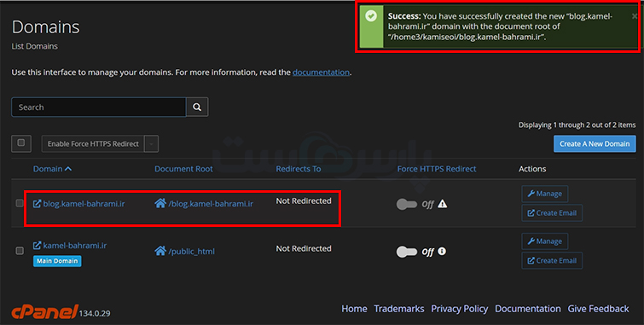Click the Not Redirected text for kamel-bahrami.ir
The width and height of the screenshot is (644, 325).
[304, 248]
